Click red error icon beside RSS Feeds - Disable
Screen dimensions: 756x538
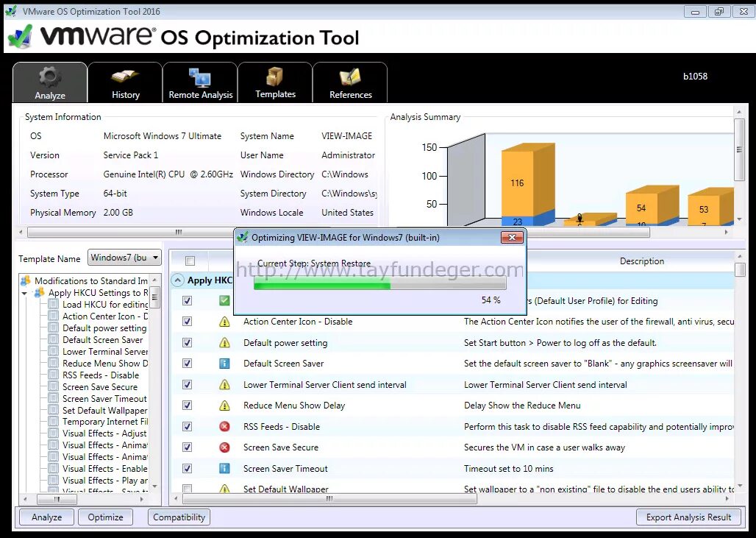(x=224, y=427)
